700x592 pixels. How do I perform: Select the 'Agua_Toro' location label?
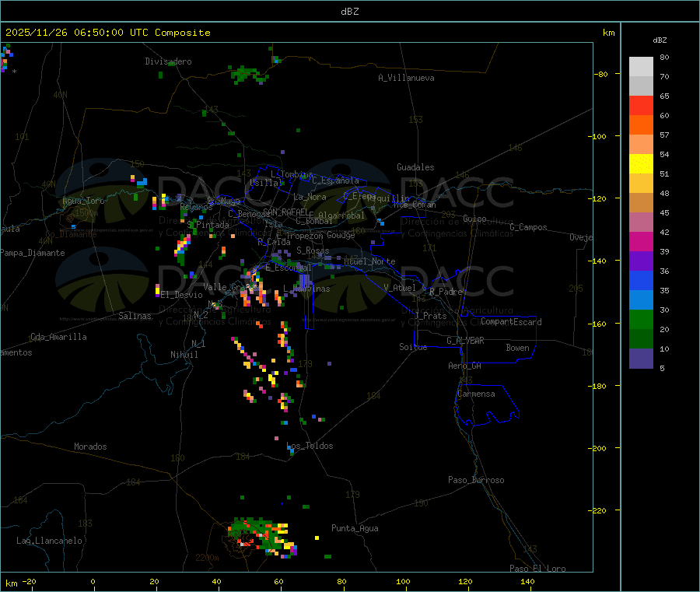pos(83,201)
